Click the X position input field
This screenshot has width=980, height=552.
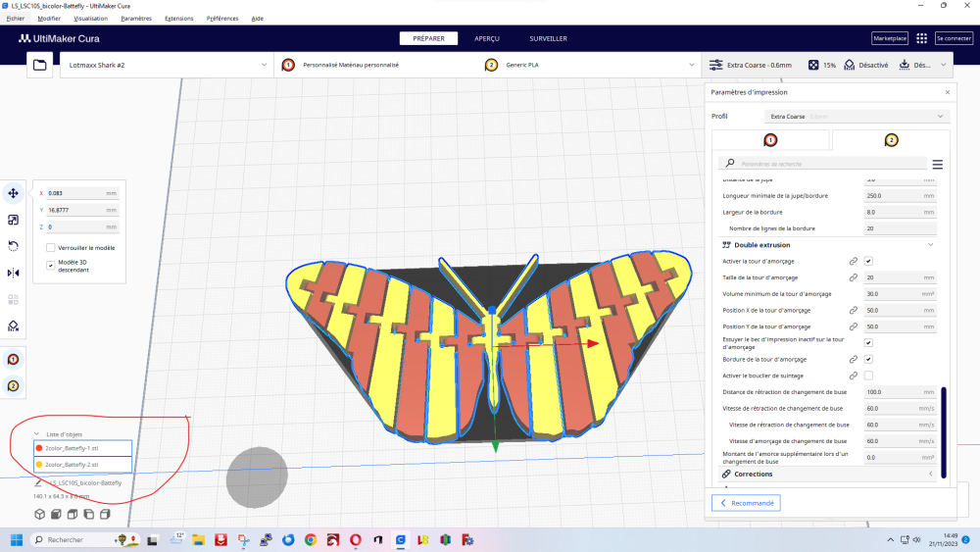(82, 193)
